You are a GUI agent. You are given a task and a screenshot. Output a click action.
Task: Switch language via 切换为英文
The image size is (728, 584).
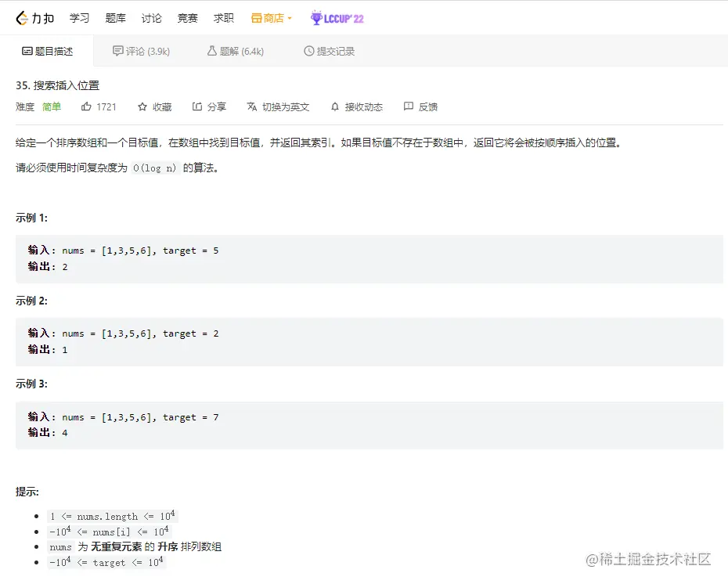pos(286,107)
